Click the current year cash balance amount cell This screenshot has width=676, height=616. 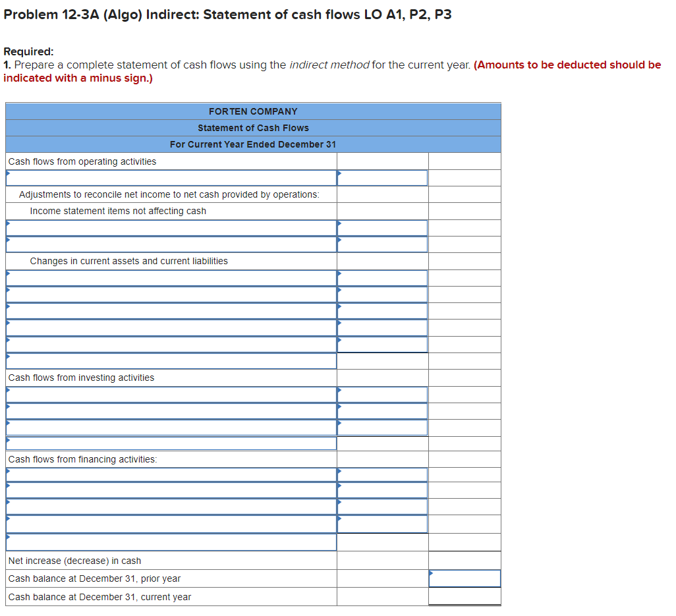465,596
